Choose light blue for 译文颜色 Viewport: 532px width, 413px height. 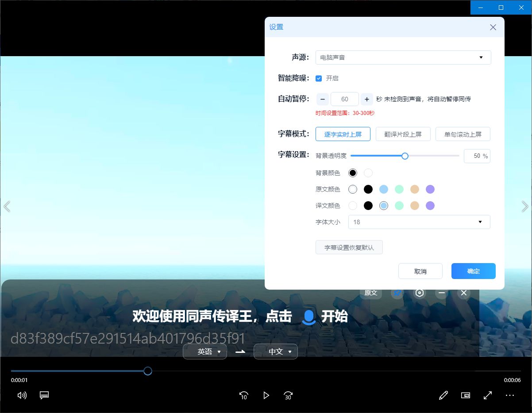pyautogui.click(x=384, y=206)
